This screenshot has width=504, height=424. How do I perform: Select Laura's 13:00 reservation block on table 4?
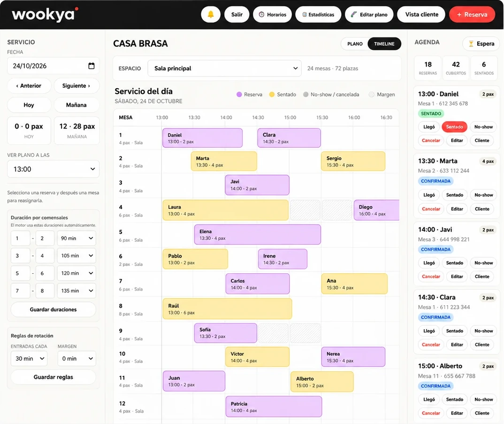pyautogui.click(x=225, y=210)
